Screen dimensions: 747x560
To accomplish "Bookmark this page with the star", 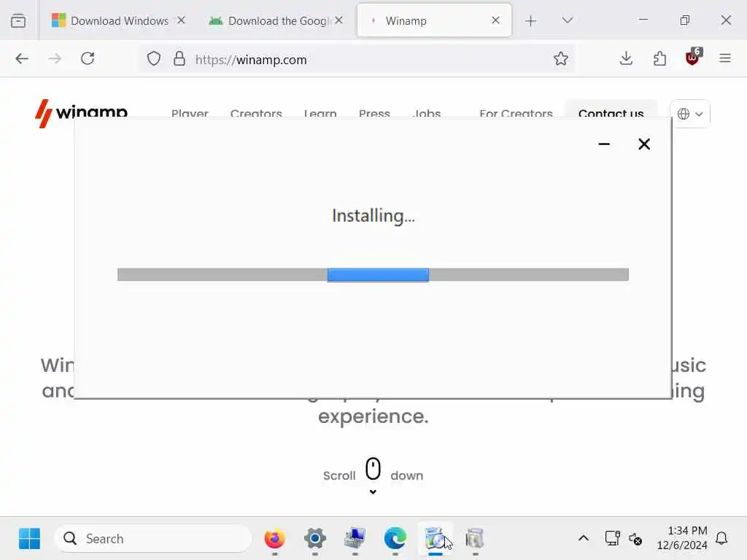I will click(x=561, y=58).
